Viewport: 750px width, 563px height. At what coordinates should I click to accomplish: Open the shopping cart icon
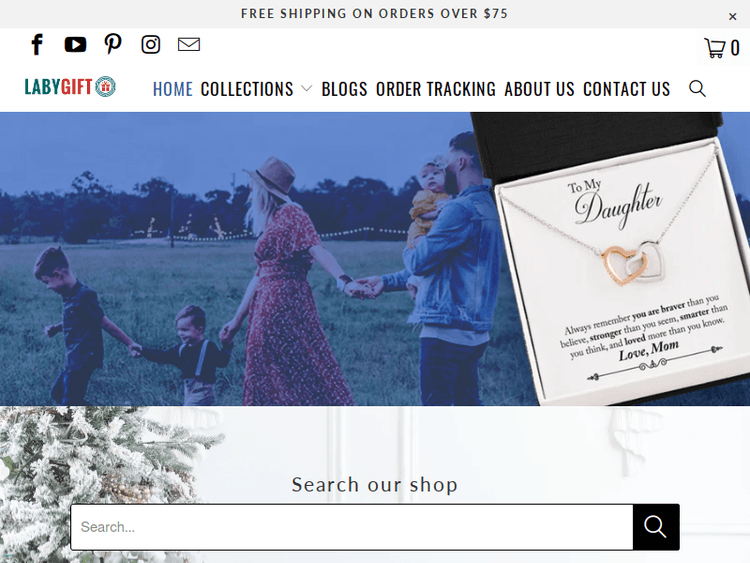721,48
